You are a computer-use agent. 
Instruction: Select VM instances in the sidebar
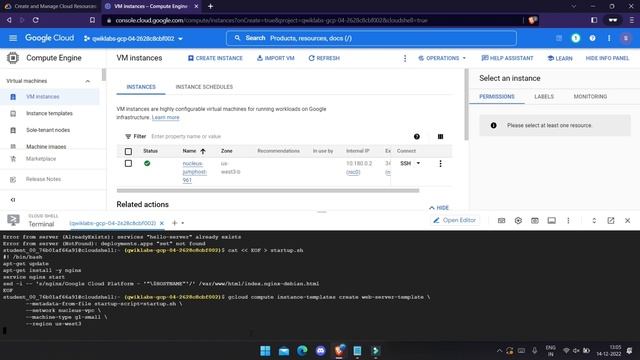click(x=49, y=97)
